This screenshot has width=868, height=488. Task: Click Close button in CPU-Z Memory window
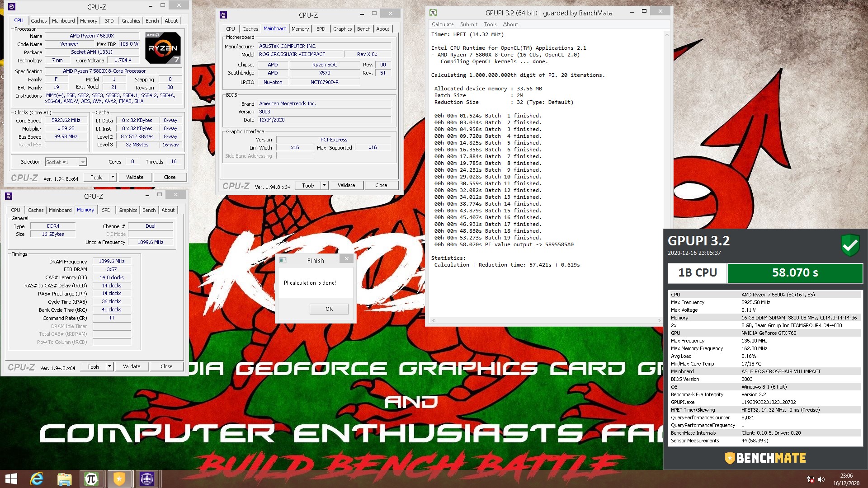[x=166, y=366]
